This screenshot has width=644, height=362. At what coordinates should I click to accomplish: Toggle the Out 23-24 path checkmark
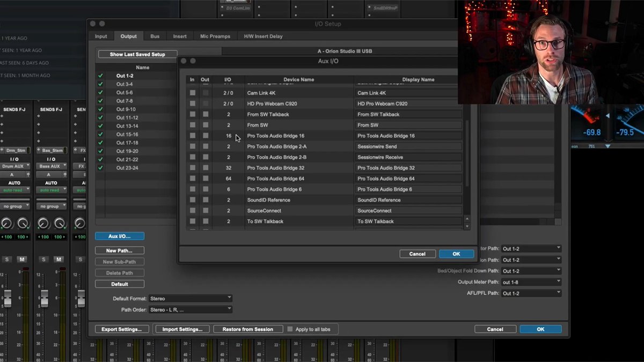click(100, 168)
